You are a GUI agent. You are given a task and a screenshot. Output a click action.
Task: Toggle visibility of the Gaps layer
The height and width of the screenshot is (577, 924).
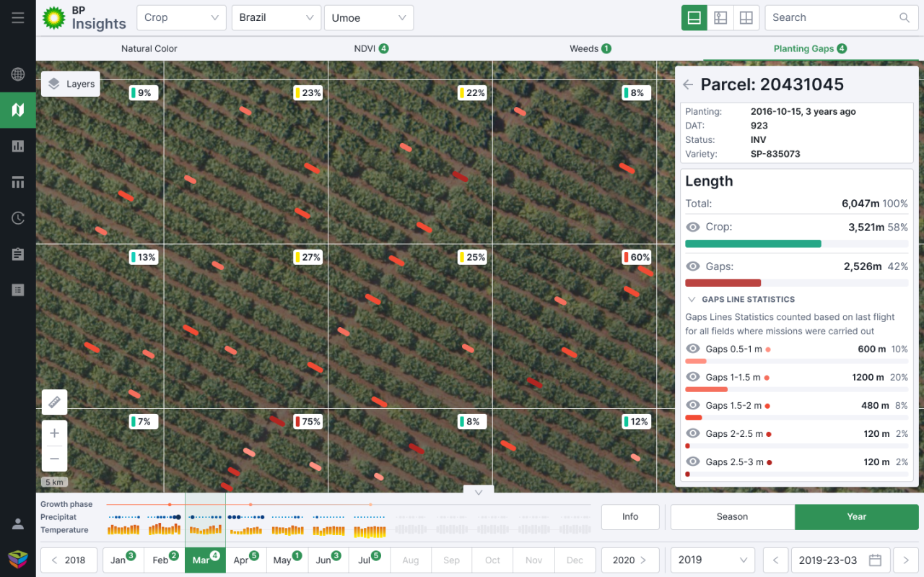(x=692, y=266)
